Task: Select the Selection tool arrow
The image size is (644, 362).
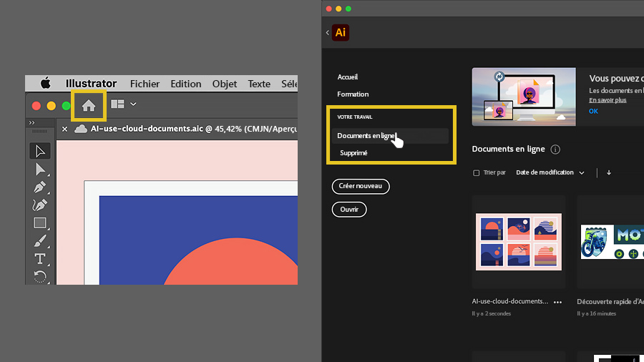Action: pyautogui.click(x=40, y=151)
